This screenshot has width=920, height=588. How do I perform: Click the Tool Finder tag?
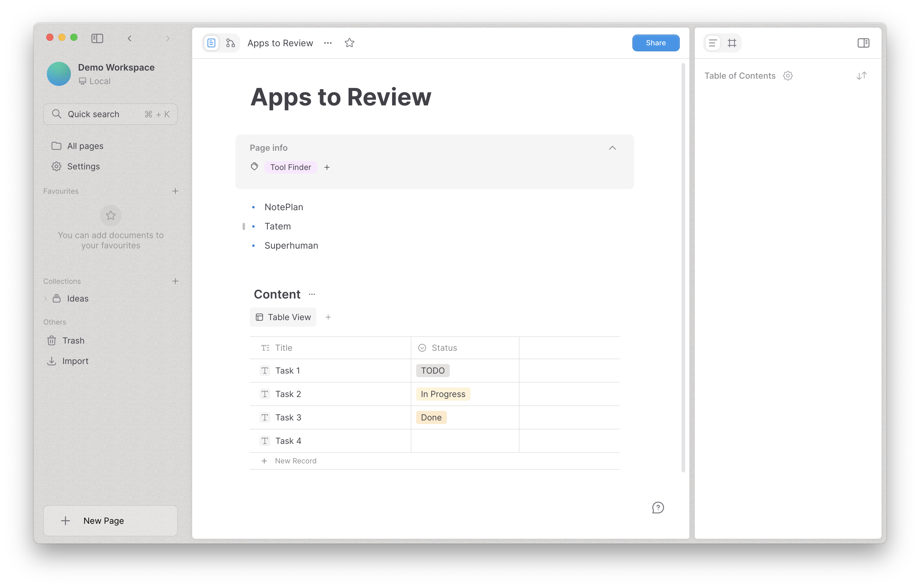(x=290, y=167)
